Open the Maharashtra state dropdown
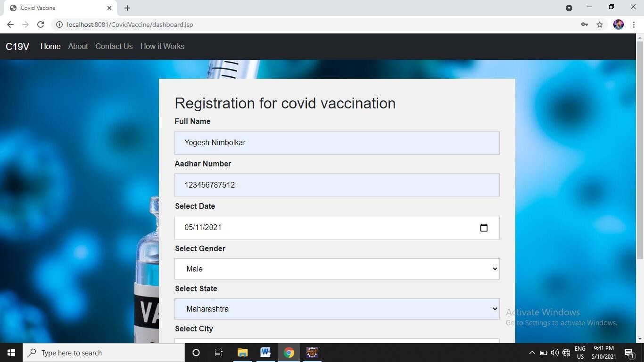Viewport: 644px width, 362px height. tap(337, 309)
